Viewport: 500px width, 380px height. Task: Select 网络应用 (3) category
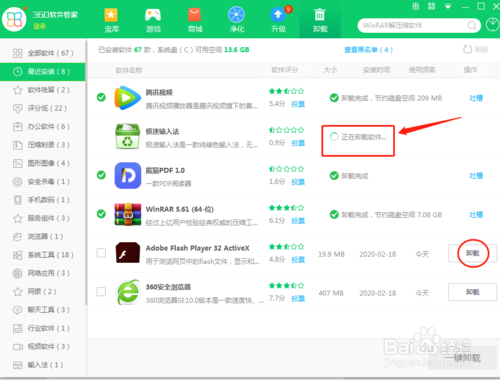[43, 273]
